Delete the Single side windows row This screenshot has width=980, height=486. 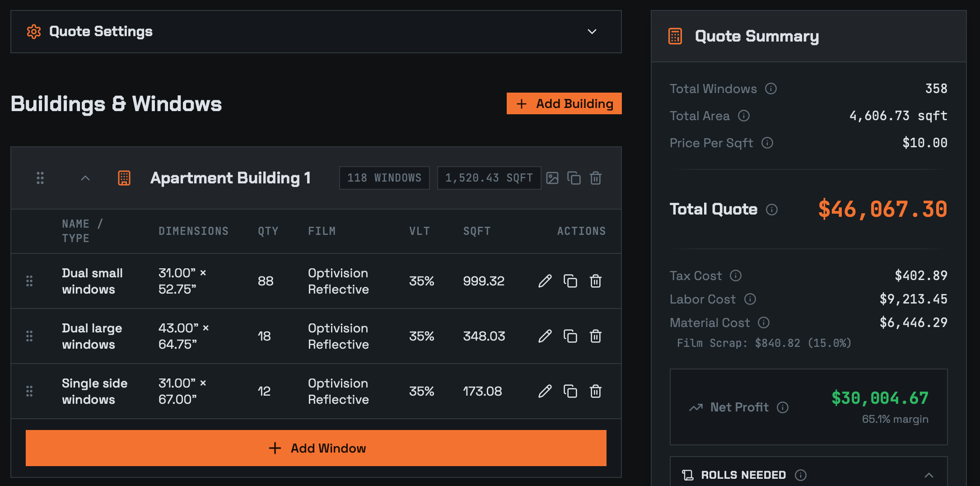[595, 391]
